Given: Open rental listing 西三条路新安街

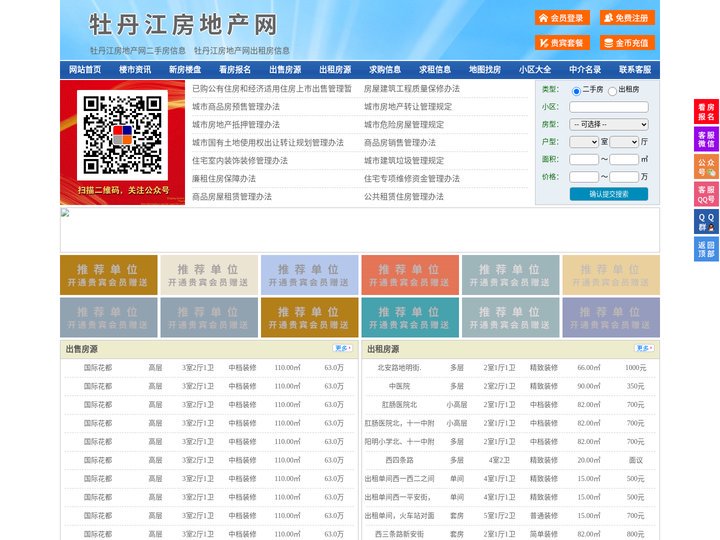Looking at the screenshot, I should pos(399,534).
